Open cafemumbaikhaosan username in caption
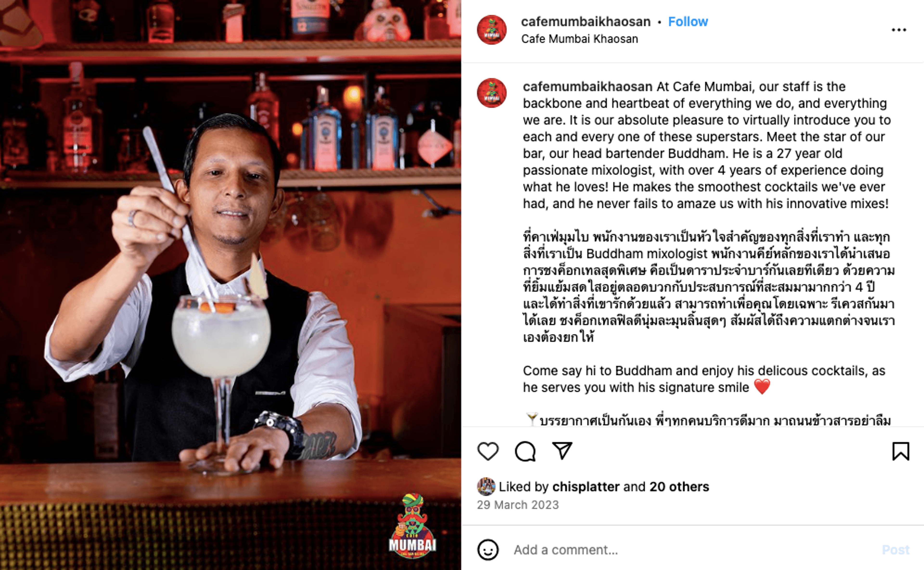924x570 pixels. [x=588, y=87]
